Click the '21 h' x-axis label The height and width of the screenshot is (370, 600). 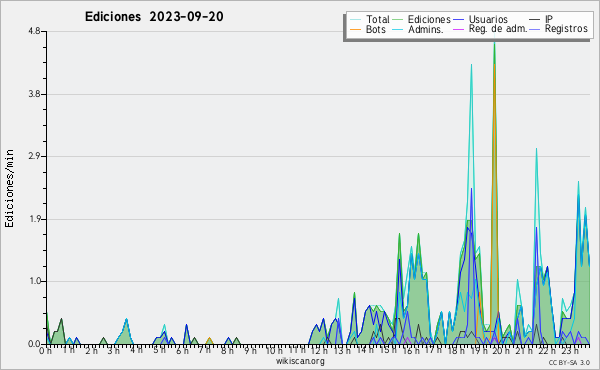524,350
